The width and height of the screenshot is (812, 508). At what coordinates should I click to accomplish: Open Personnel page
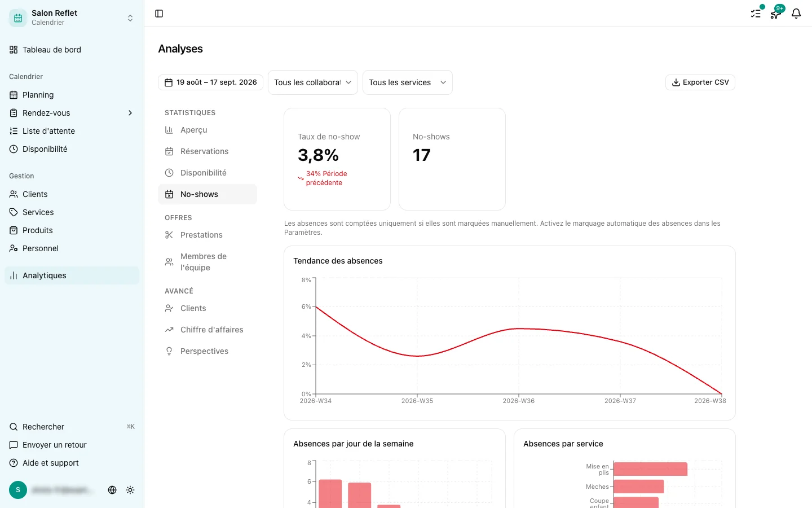(x=72, y=248)
